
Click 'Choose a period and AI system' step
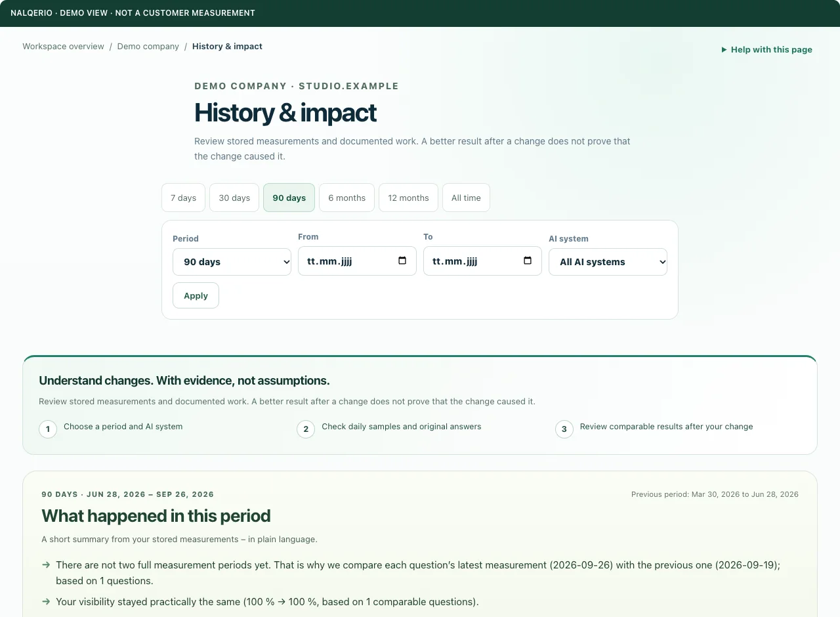(x=123, y=427)
